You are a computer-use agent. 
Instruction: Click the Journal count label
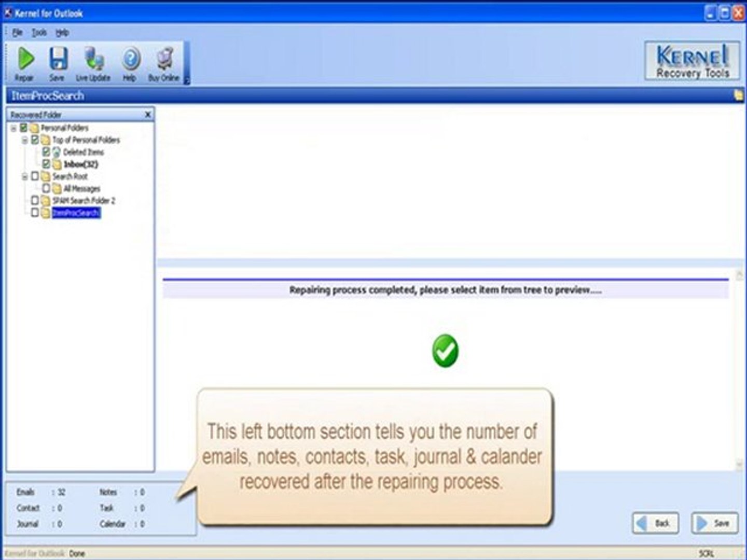[27, 524]
